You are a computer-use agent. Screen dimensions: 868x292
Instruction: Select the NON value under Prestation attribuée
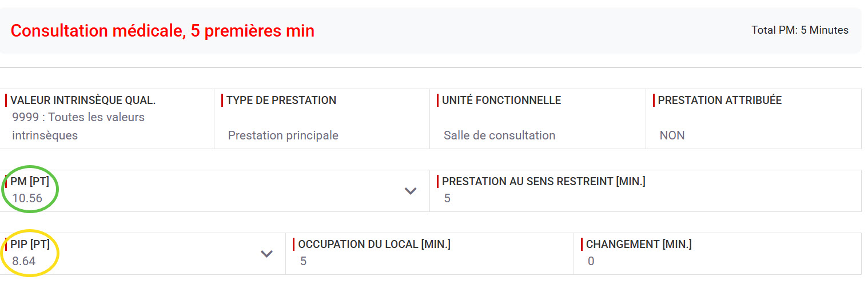[x=672, y=135]
